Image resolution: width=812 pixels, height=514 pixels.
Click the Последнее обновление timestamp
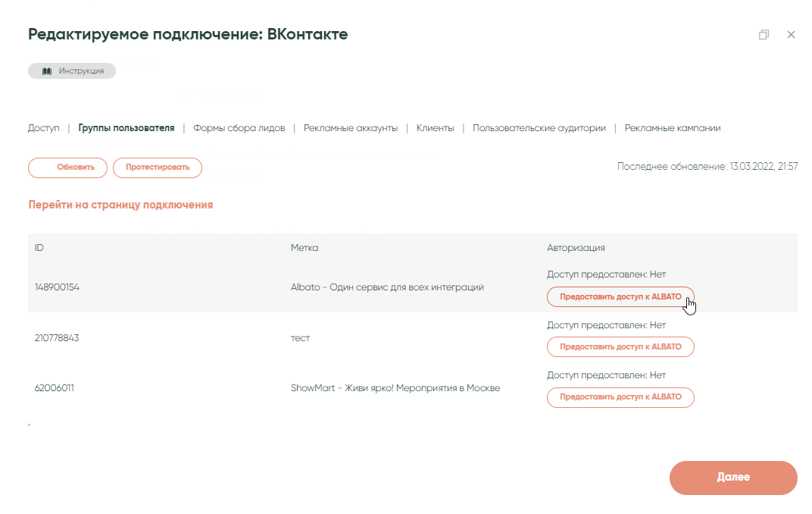[707, 167]
